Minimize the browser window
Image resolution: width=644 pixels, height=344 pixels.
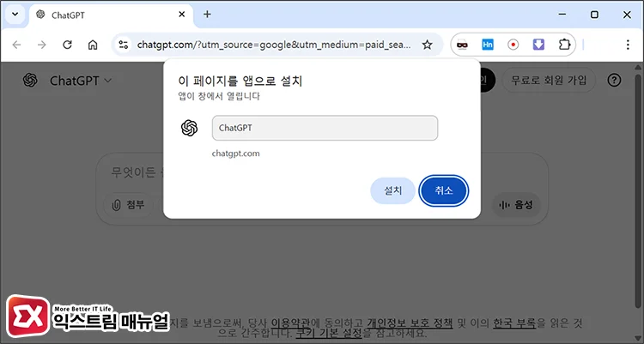[x=562, y=15]
